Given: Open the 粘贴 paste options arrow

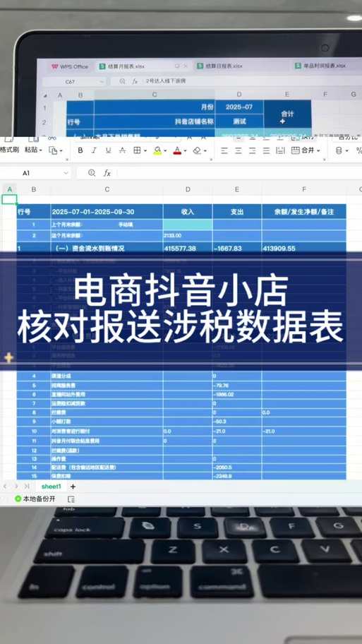Looking at the screenshot, I should click(x=41, y=150).
